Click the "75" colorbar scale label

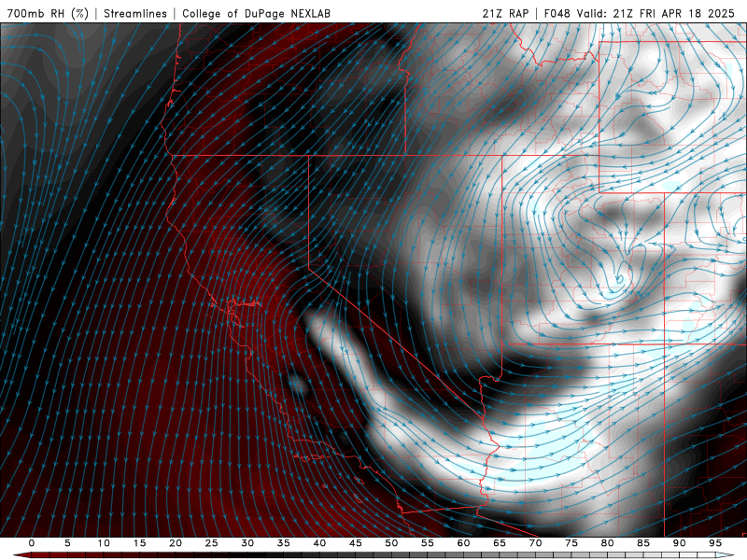pyautogui.click(x=571, y=543)
